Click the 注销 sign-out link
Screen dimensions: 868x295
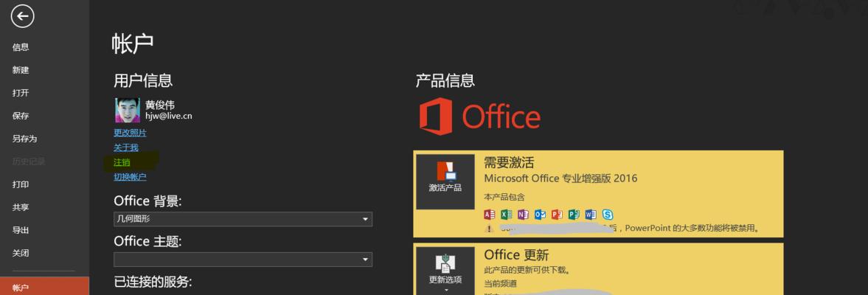[x=122, y=162]
